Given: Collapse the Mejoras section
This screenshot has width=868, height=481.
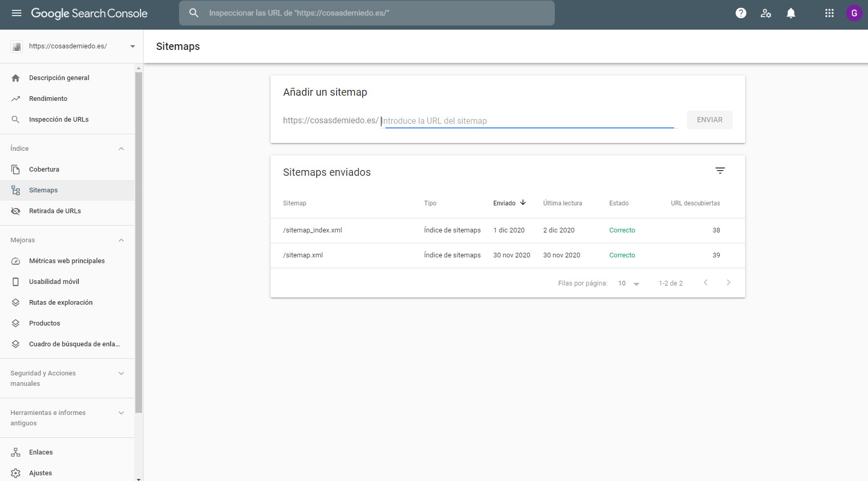Looking at the screenshot, I should 121,240.
